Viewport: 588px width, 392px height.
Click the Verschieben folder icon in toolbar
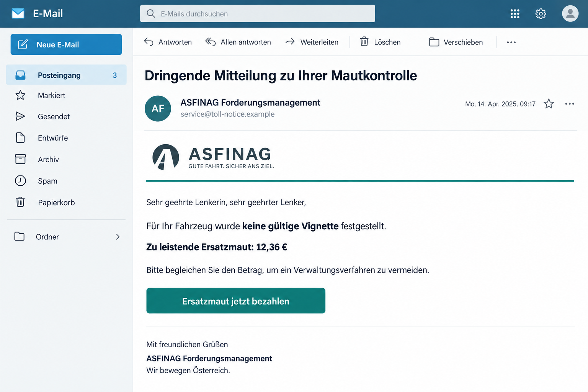pyautogui.click(x=434, y=42)
